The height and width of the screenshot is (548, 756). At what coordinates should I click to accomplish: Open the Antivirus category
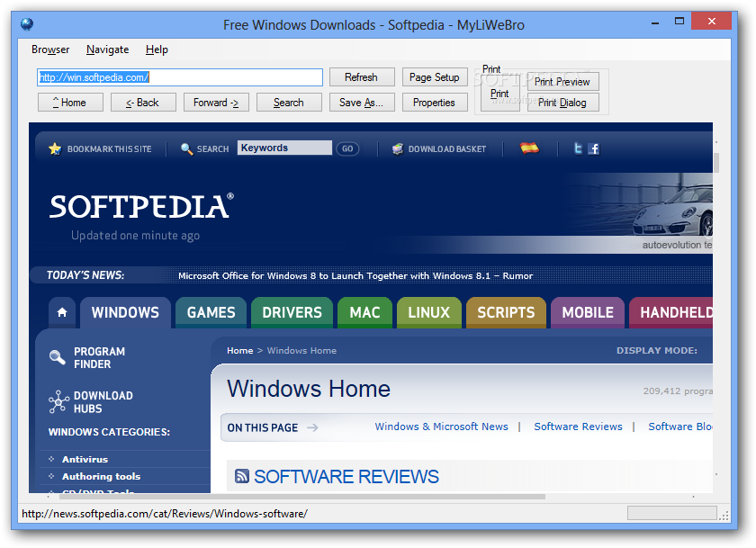85,459
